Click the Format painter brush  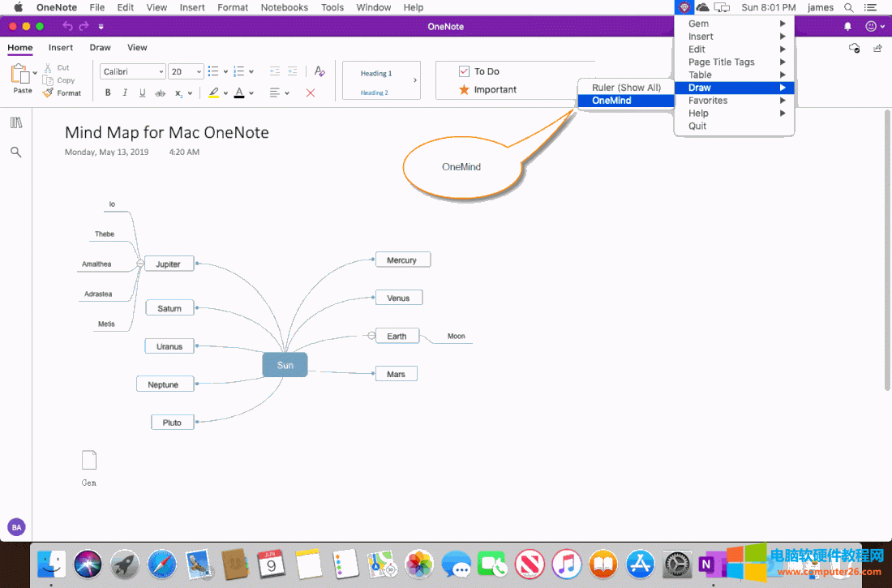[49, 93]
